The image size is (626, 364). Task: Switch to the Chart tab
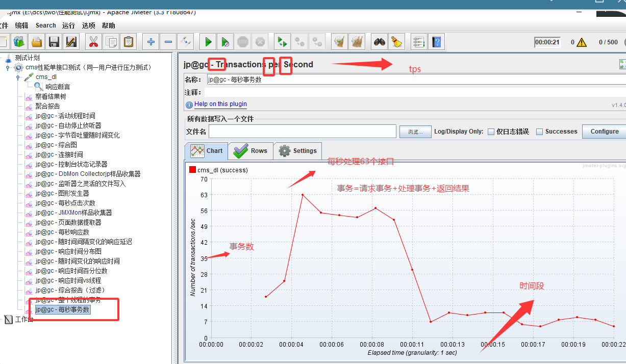point(207,151)
